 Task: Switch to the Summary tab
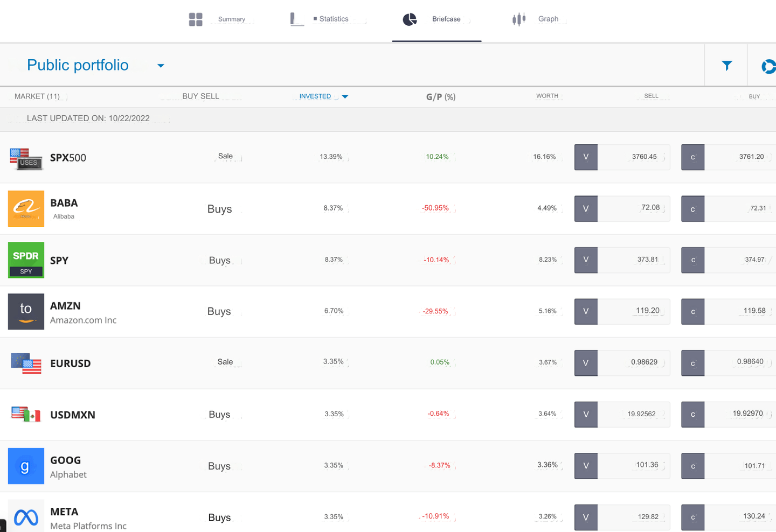point(218,19)
